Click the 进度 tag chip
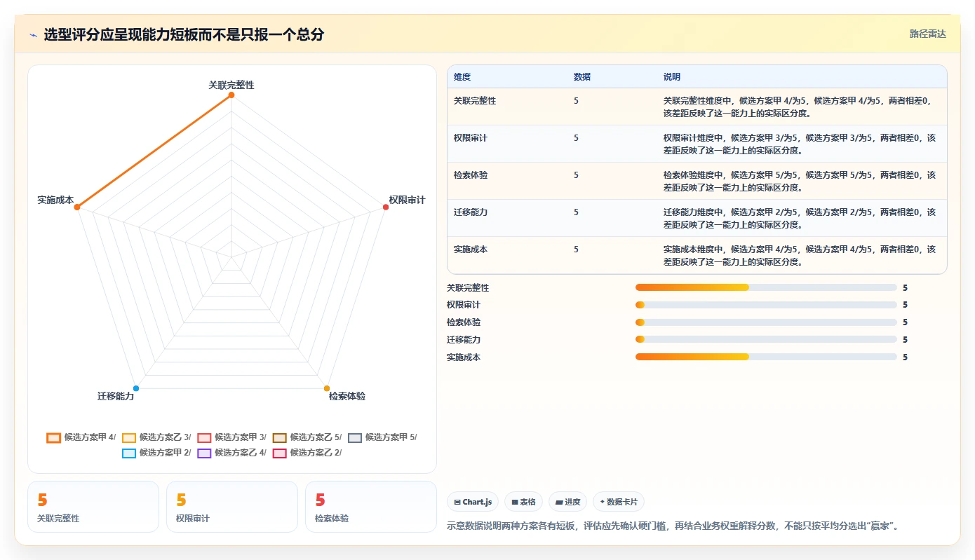 (568, 502)
